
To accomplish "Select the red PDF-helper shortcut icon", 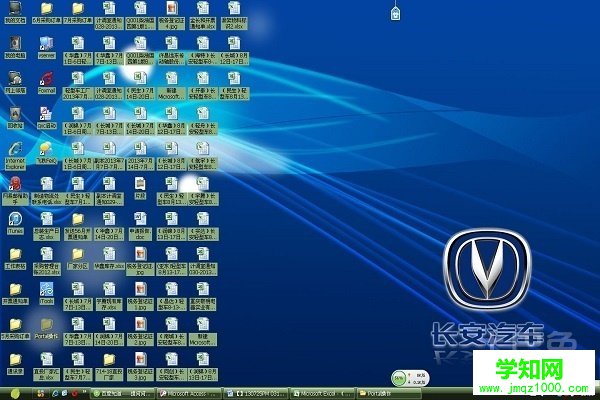I will (x=15, y=191).
